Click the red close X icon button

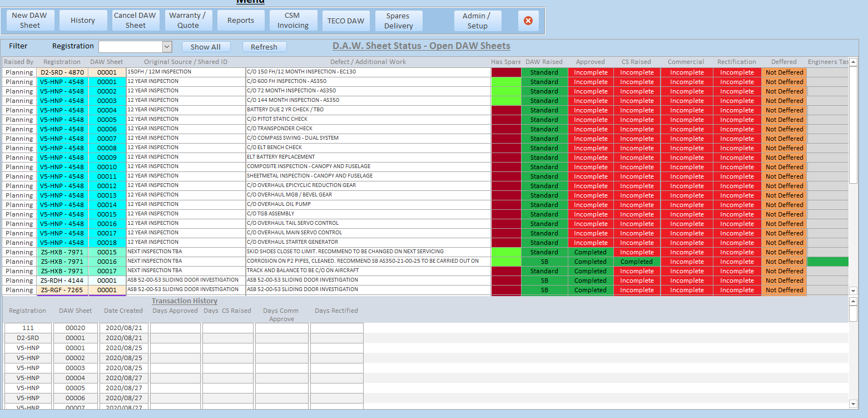coord(528,21)
